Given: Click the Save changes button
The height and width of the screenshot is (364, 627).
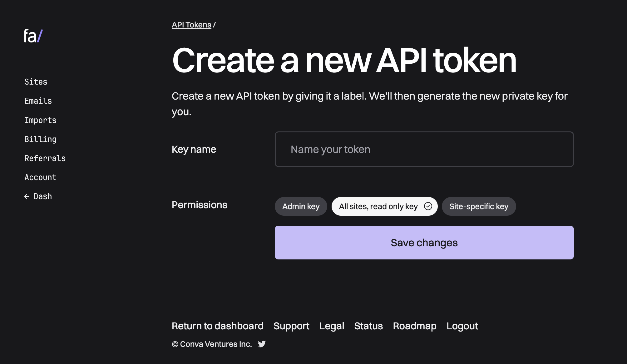Looking at the screenshot, I should tap(424, 243).
